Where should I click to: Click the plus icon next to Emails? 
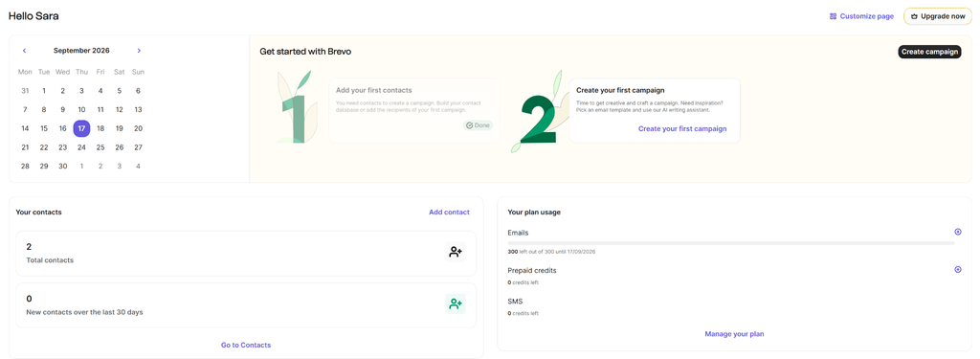pos(957,232)
